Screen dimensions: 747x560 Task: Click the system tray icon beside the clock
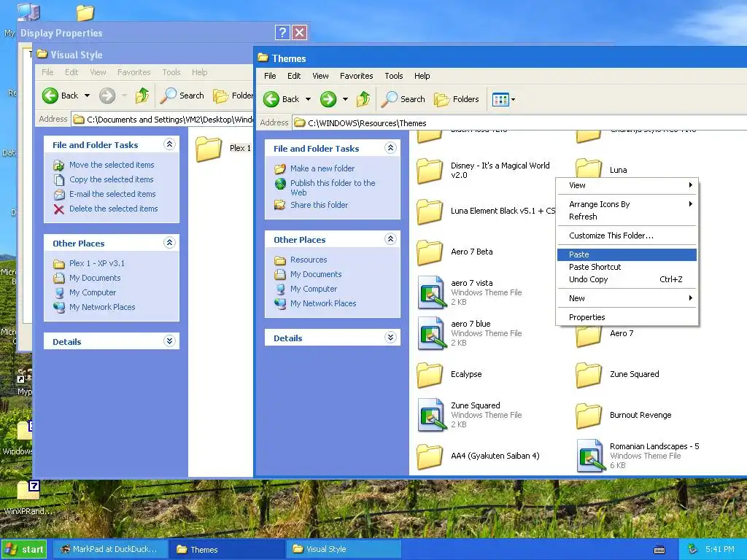point(693,549)
